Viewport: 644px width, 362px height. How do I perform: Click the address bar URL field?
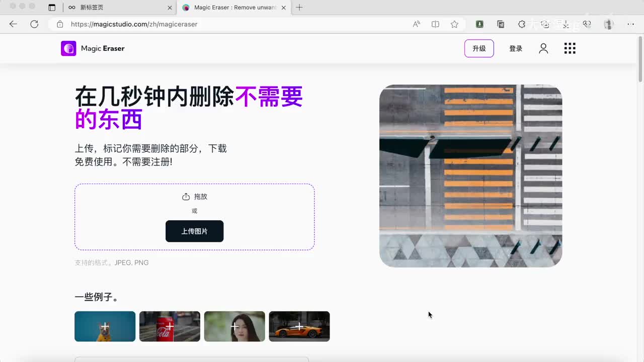(x=226, y=24)
